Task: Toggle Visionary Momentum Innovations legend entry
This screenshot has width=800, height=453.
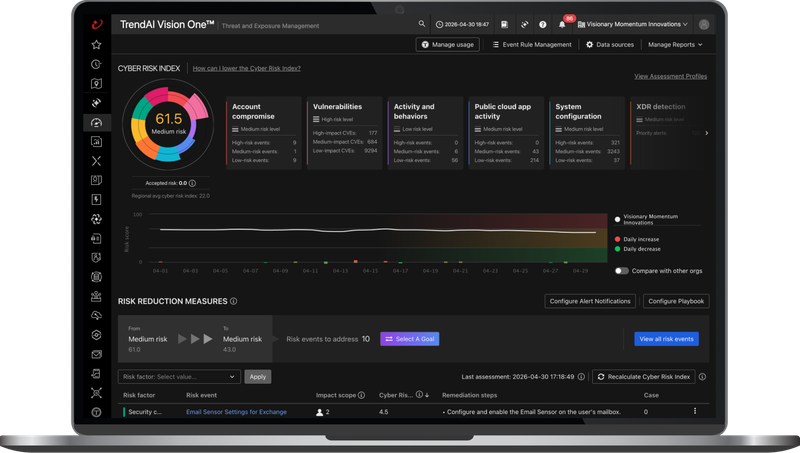Action: pos(646,219)
